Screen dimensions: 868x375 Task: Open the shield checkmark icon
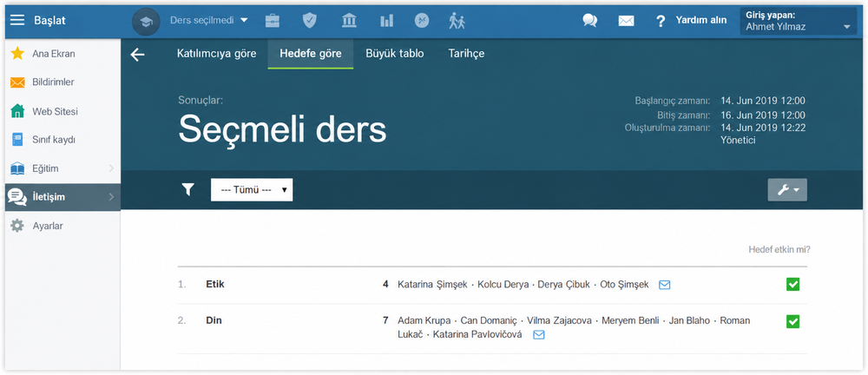coord(310,21)
